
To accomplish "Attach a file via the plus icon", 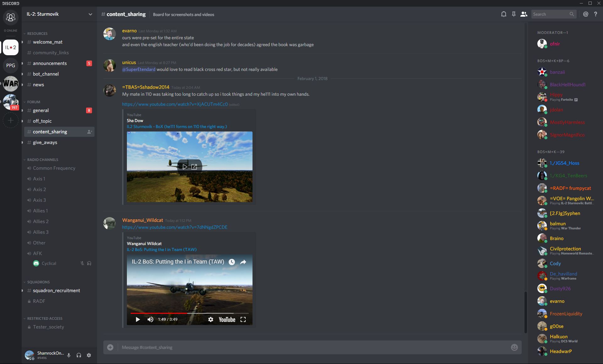I will (110, 347).
